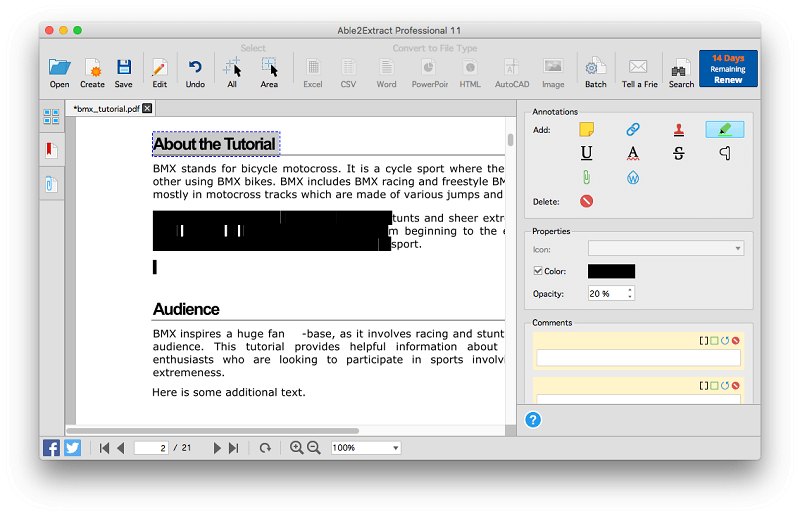Screen dimensions: 800x516
Task: Open the attachments sidebar panel
Action: 52,184
